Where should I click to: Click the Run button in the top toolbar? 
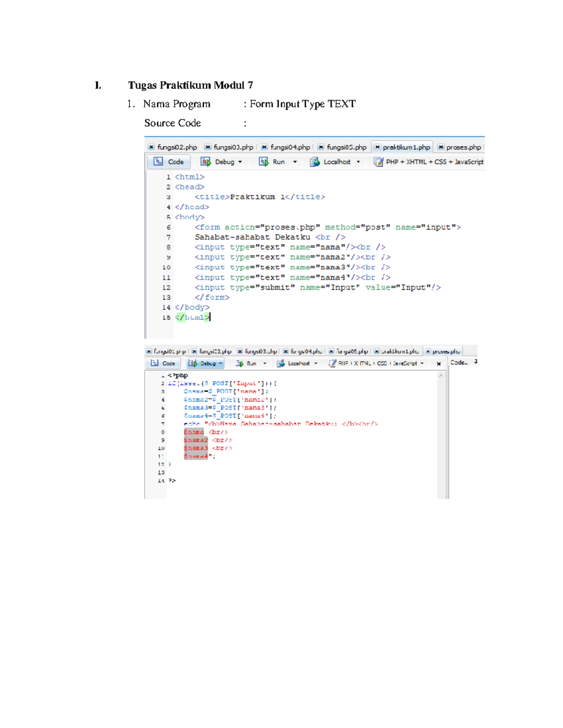pos(278,162)
